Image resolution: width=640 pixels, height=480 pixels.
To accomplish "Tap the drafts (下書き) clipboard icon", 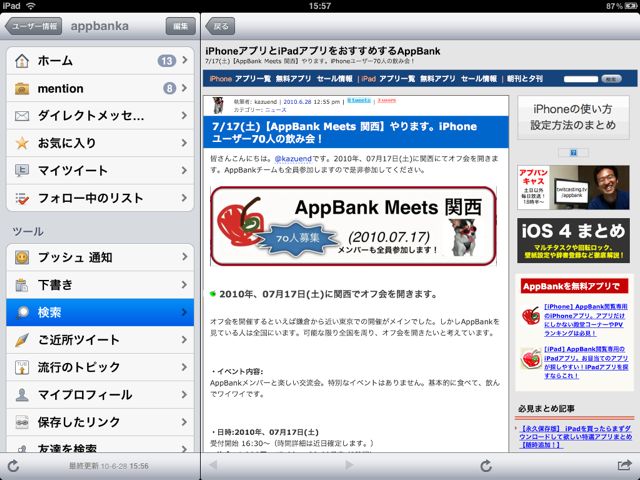I will pyautogui.click(x=22, y=285).
